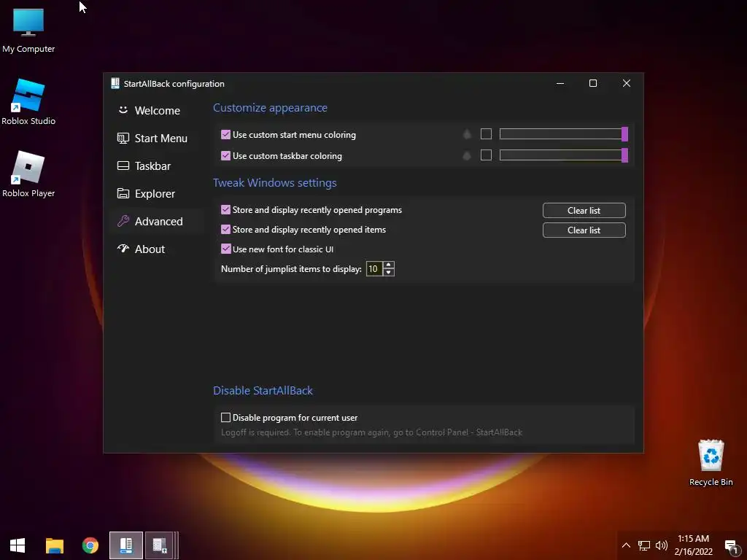The width and height of the screenshot is (747, 560).
Task: Click StartAllBack title bar app icon
Action: point(115,83)
